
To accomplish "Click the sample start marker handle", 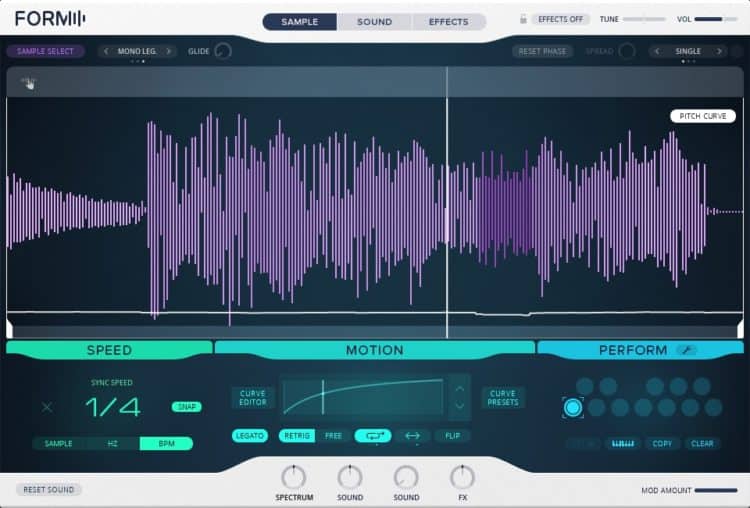I will pyautogui.click(x=10, y=329).
